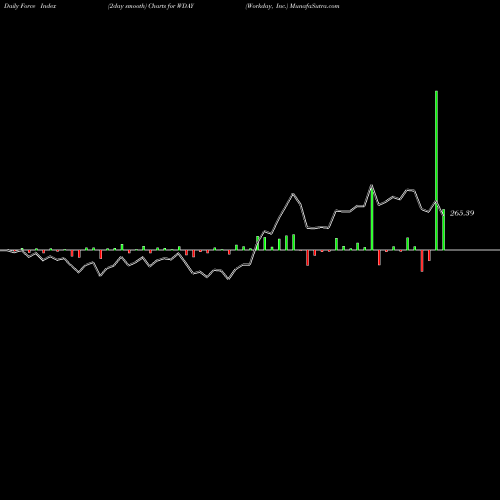The height and width of the screenshot is (500, 500).
Task: Click '(Workday, Inc.) MunafaSutra.com' header text
Action: pos(292,6)
